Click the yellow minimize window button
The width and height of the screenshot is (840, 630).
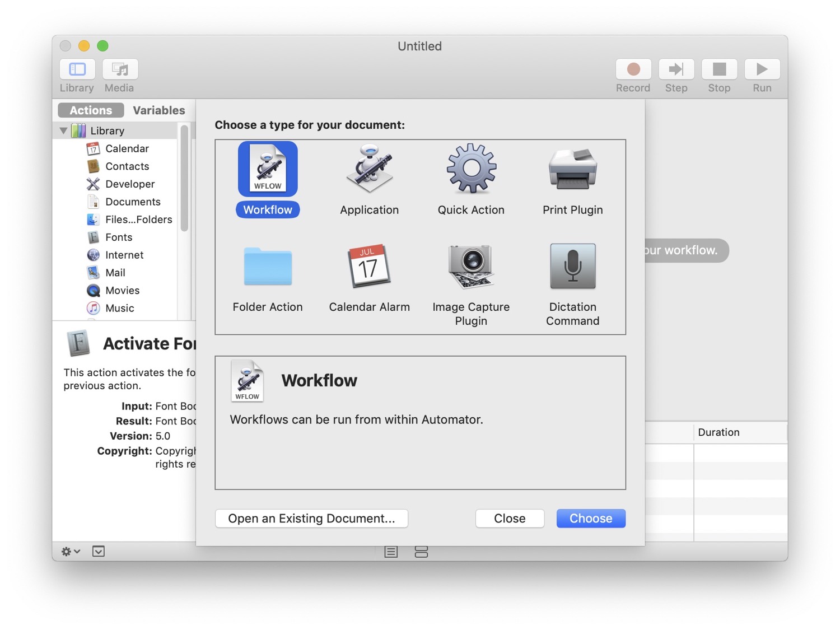84,46
